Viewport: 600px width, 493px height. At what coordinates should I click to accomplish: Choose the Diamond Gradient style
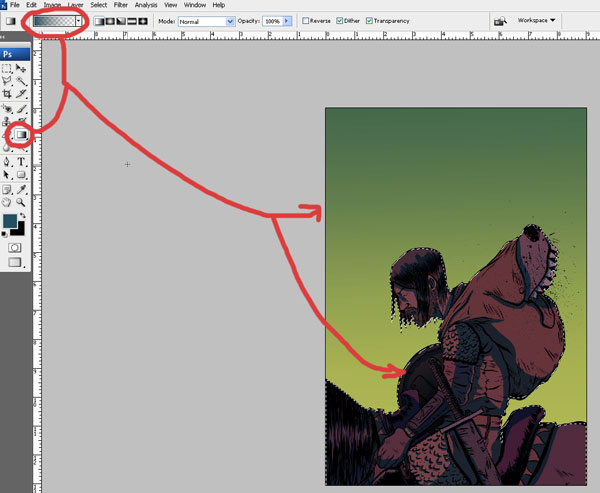pyautogui.click(x=143, y=21)
